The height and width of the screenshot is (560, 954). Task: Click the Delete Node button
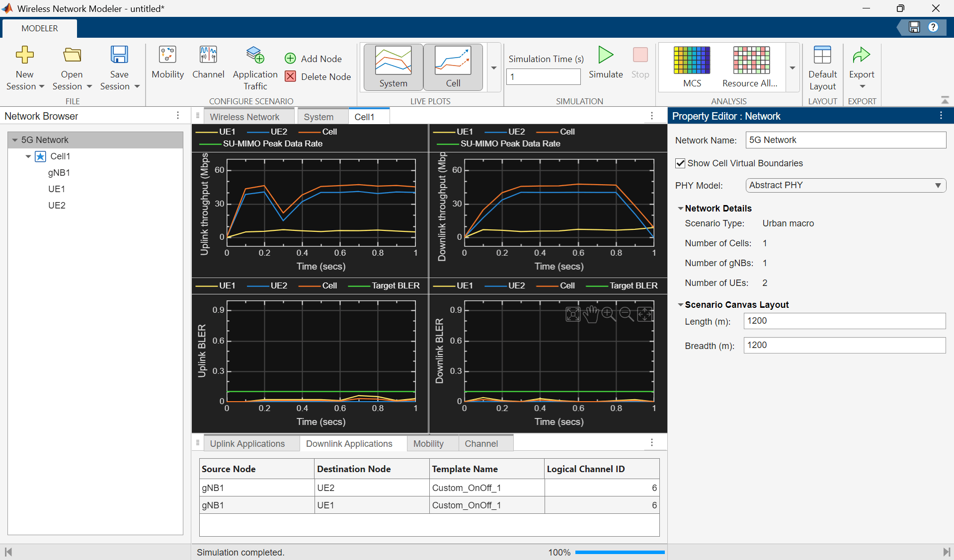(318, 76)
